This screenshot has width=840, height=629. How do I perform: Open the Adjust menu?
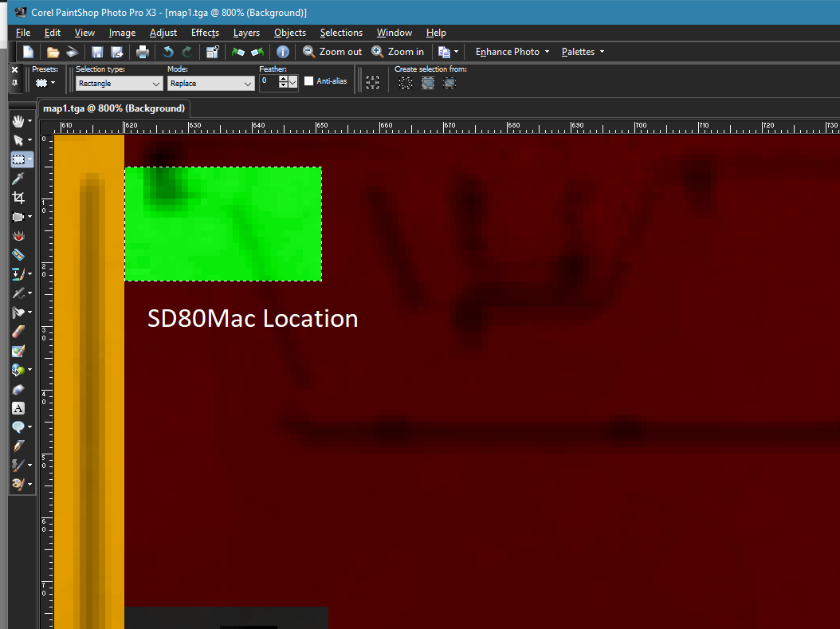pyautogui.click(x=163, y=33)
